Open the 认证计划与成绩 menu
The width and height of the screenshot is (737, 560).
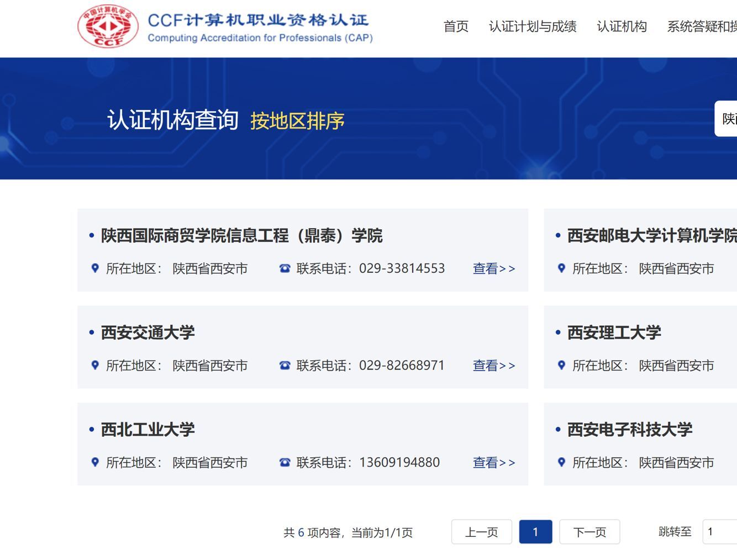533,27
